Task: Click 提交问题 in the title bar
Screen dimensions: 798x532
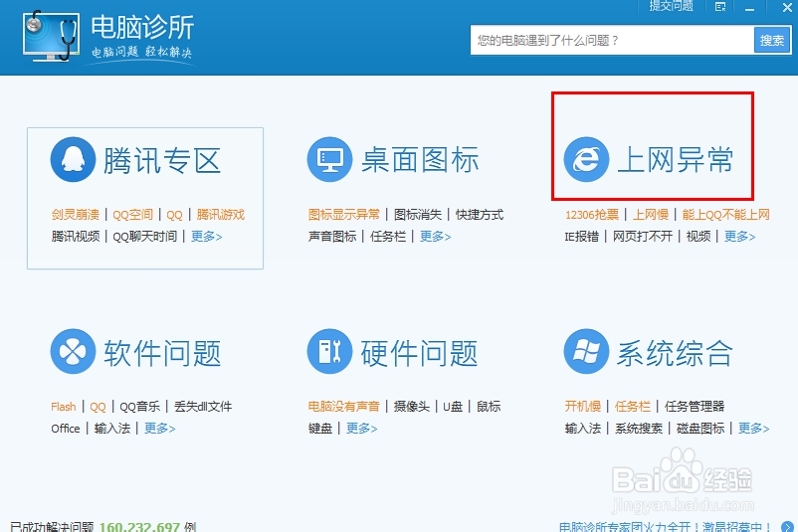Action: pos(671,6)
